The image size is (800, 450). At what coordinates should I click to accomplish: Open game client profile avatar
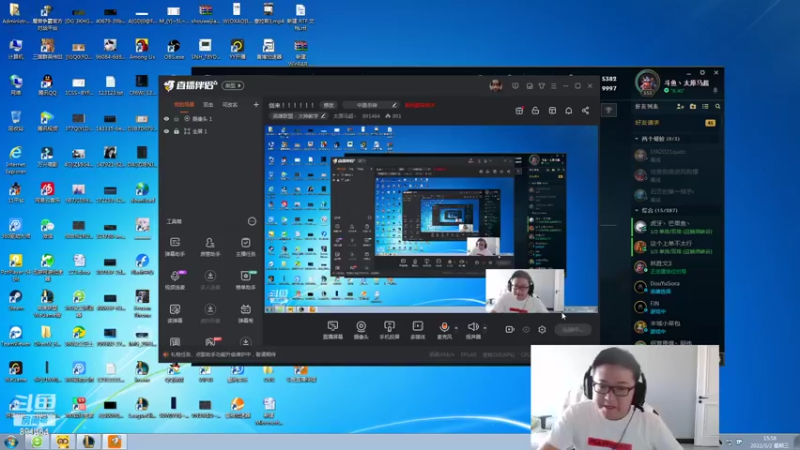647,82
